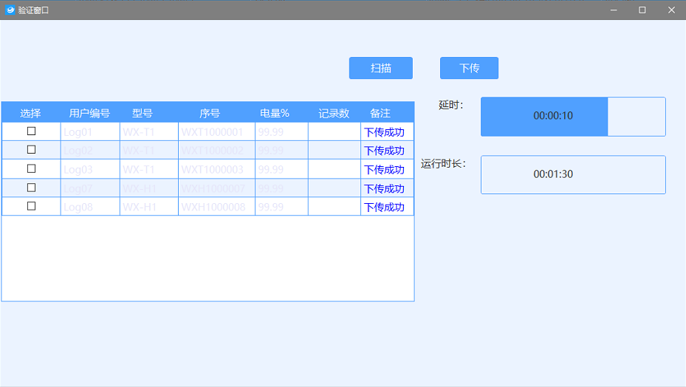Viewport: 686px width, 387px height.
Task: Select the Log08 user number cell
Action: pos(90,206)
